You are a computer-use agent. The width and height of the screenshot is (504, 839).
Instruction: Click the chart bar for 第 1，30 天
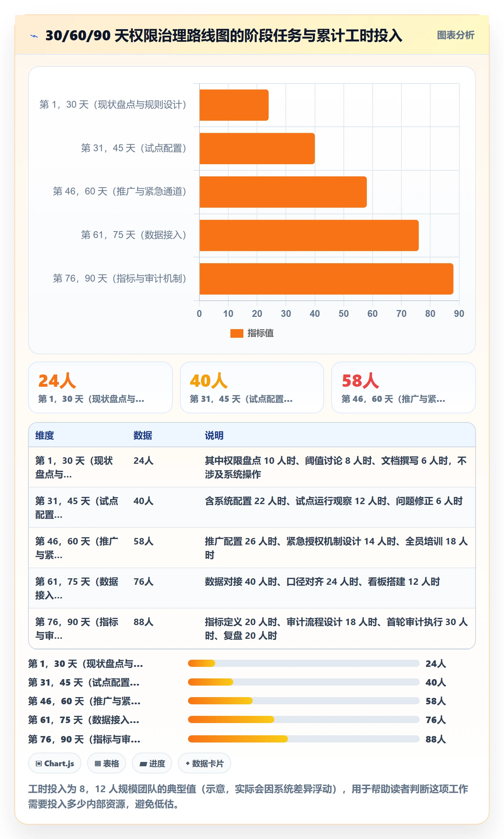pyautogui.click(x=234, y=105)
